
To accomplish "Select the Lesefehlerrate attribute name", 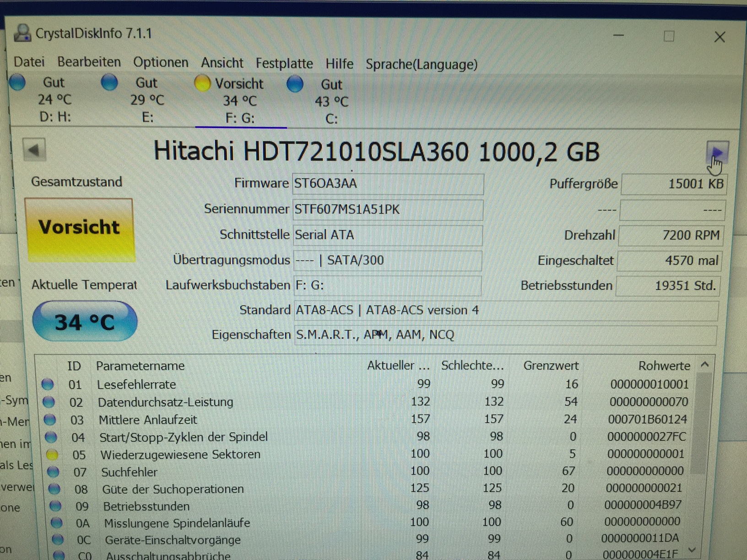I will pos(136,385).
